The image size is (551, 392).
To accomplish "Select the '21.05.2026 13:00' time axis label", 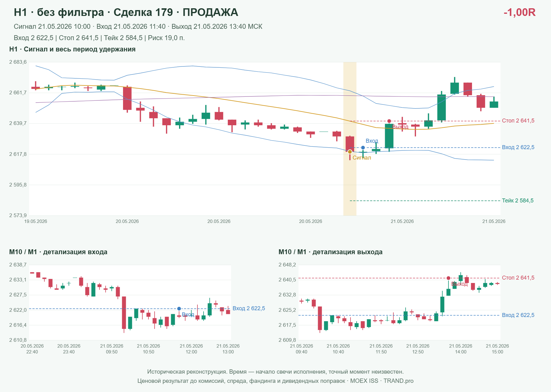I will point(228,349).
